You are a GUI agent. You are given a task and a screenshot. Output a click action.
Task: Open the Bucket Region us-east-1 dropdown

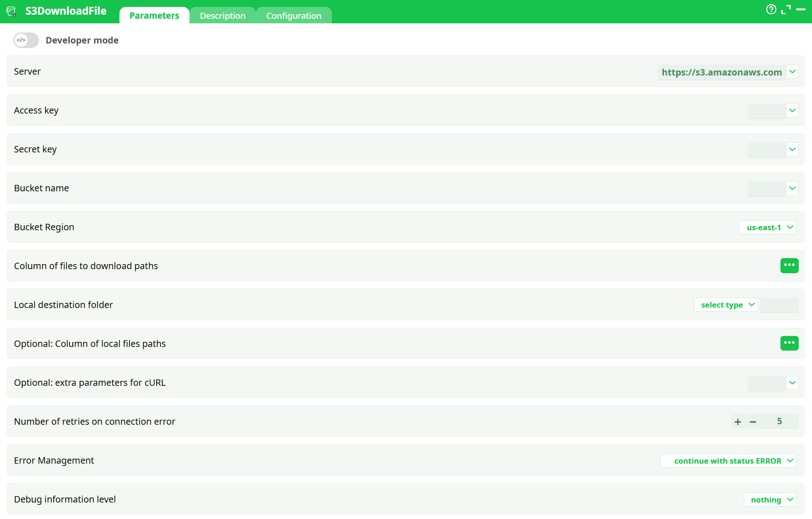[x=768, y=227]
